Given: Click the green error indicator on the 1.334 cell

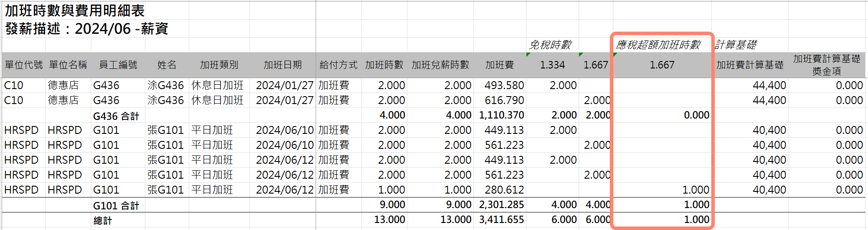Looking at the screenshot, I should coord(528,55).
